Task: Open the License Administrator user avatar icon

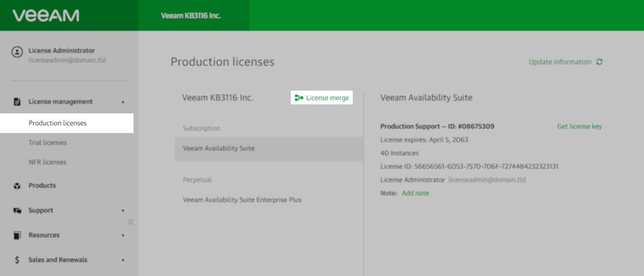Action: coord(17,51)
